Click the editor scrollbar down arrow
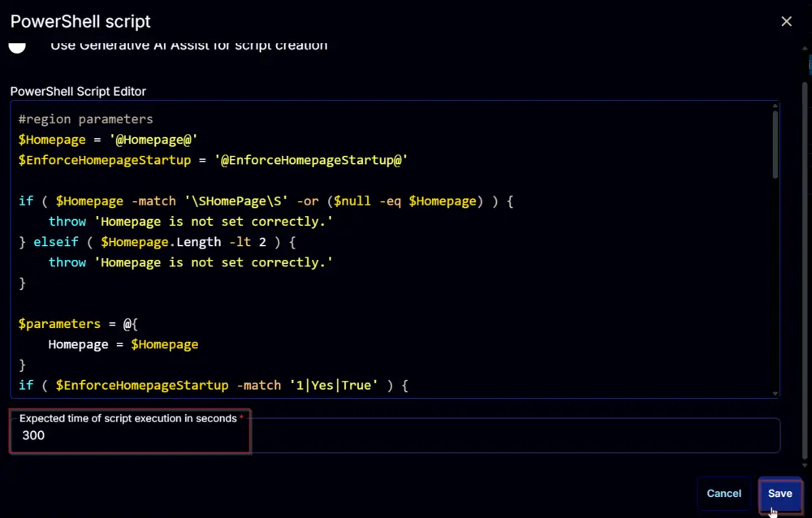 click(775, 394)
